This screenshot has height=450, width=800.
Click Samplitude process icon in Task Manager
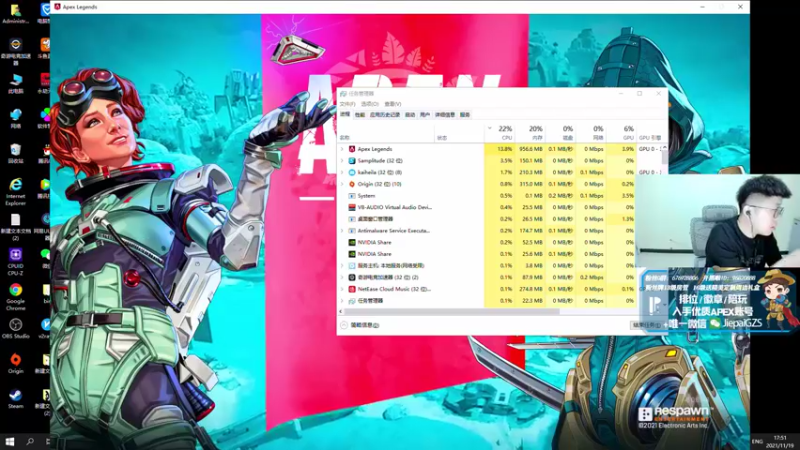[x=352, y=161]
